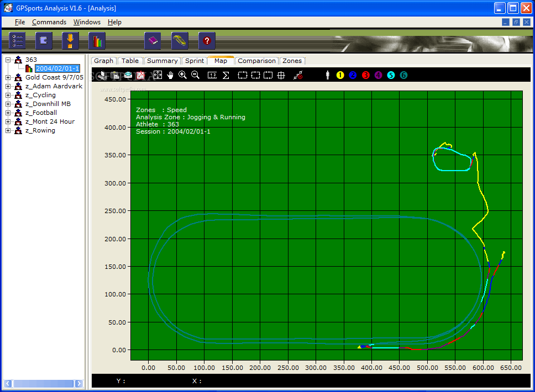Select z_Football tree entry
535x392 pixels.
pyautogui.click(x=41, y=113)
